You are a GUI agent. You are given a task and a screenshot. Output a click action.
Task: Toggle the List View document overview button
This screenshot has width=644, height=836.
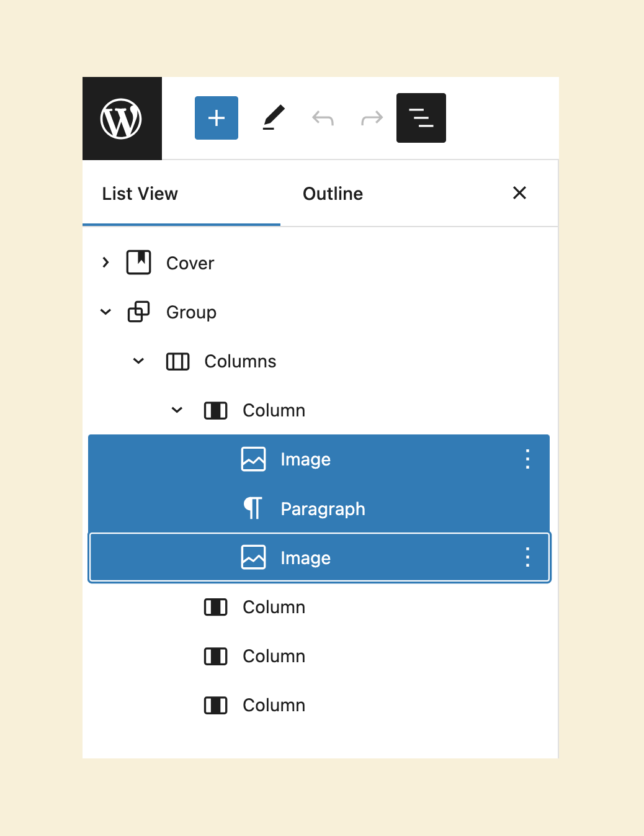tap(421, 118)
